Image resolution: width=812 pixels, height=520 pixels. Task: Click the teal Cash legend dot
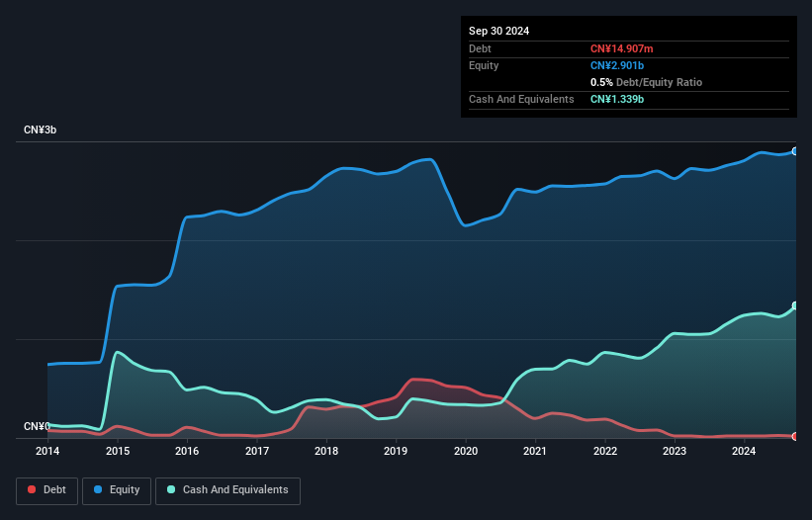point(172,490)
